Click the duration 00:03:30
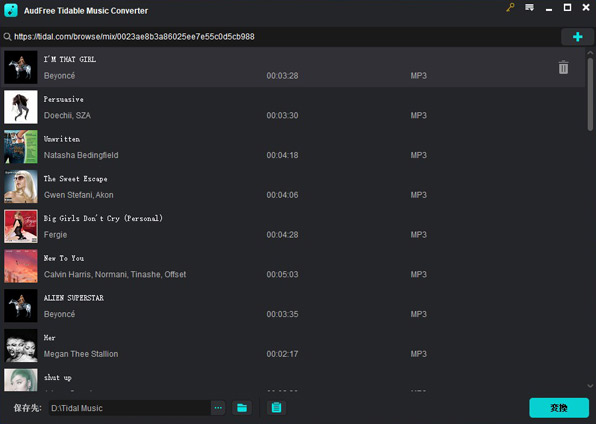 point(282,115)
